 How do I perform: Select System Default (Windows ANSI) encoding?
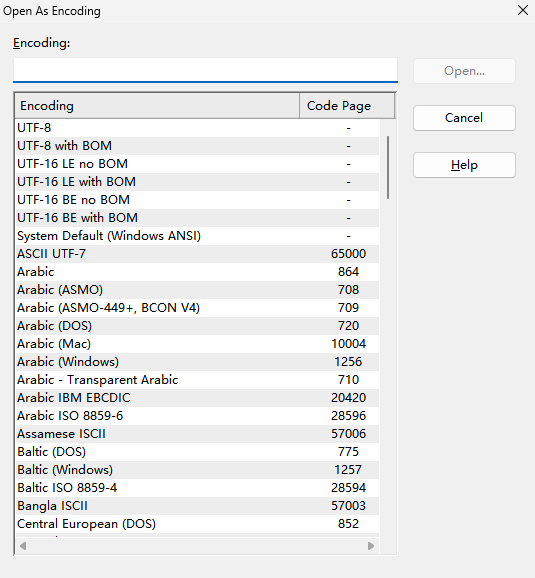197,236
